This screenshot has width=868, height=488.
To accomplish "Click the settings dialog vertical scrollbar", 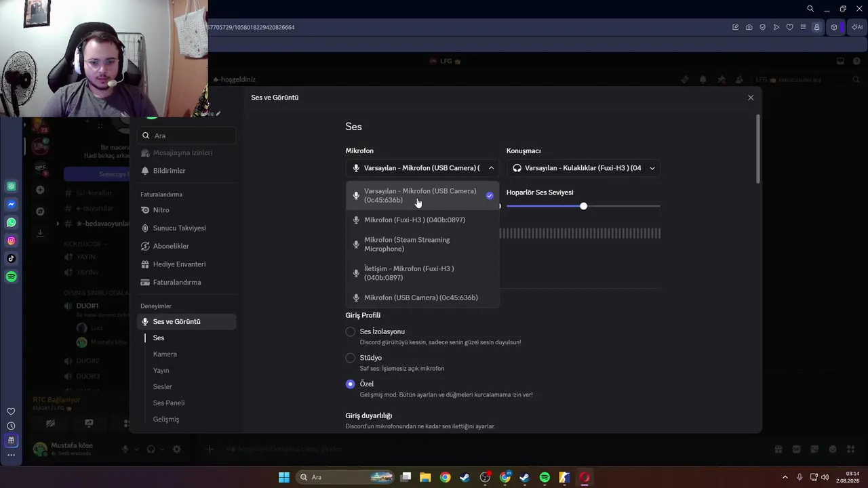I will [x=758, y=149].
